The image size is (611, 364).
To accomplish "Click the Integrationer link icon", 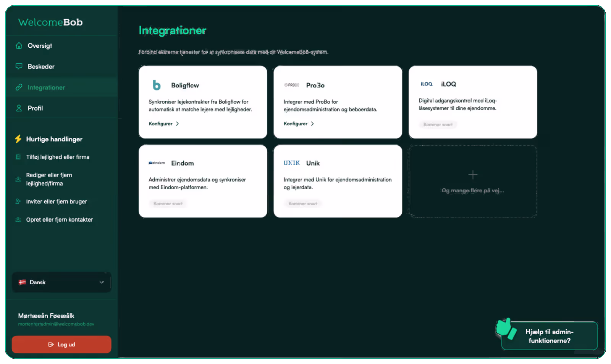I will point(19,87).
